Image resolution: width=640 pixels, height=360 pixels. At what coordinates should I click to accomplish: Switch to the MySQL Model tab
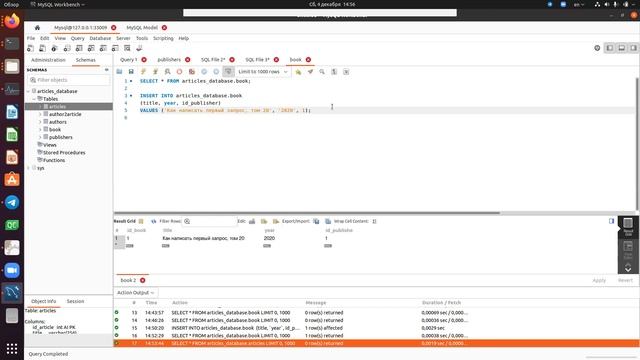coord(142,27)
